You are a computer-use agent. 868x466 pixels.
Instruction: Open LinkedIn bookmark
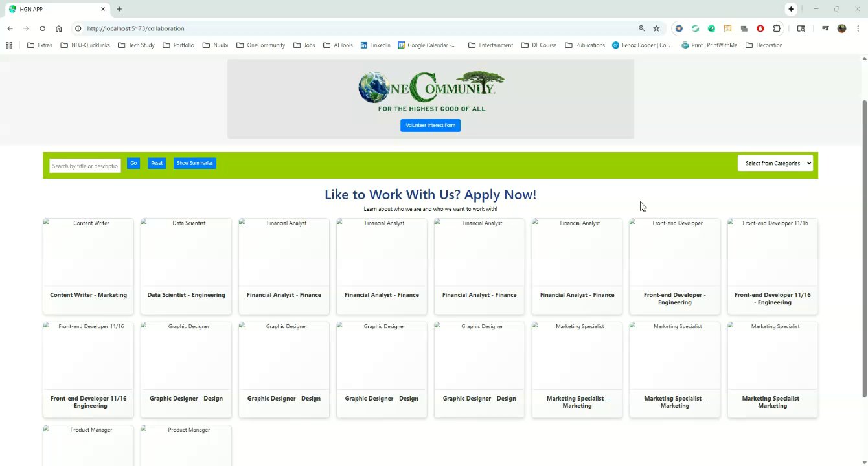376,45
